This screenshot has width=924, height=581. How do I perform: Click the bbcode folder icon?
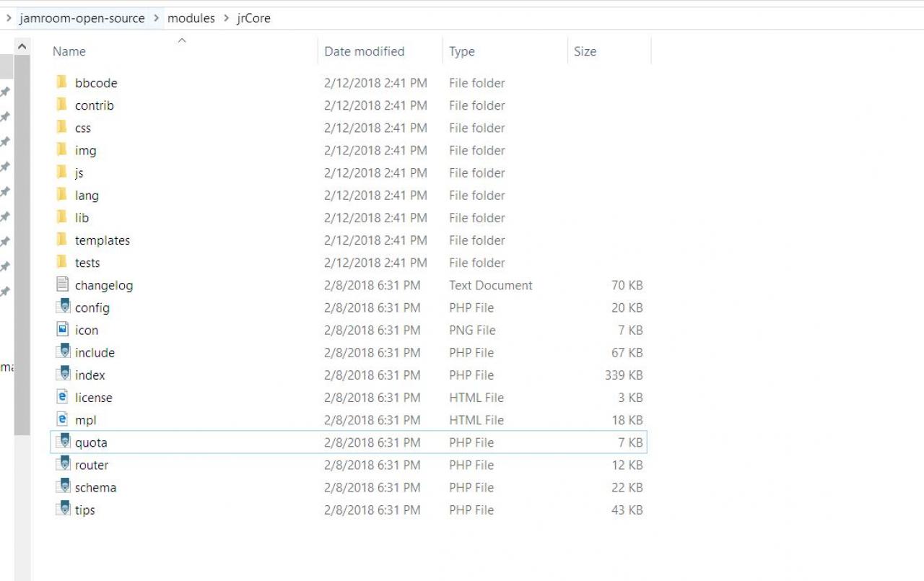click(x=62, y=82)
